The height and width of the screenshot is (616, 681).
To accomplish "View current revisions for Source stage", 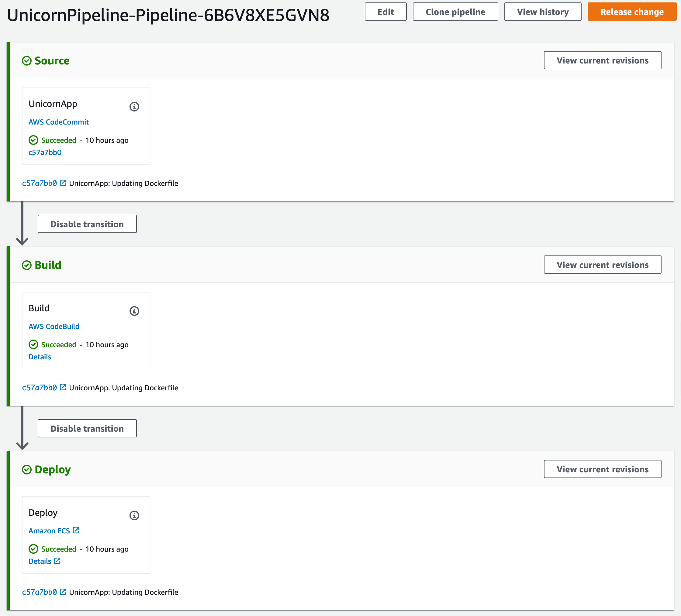I will click(602, 60).
